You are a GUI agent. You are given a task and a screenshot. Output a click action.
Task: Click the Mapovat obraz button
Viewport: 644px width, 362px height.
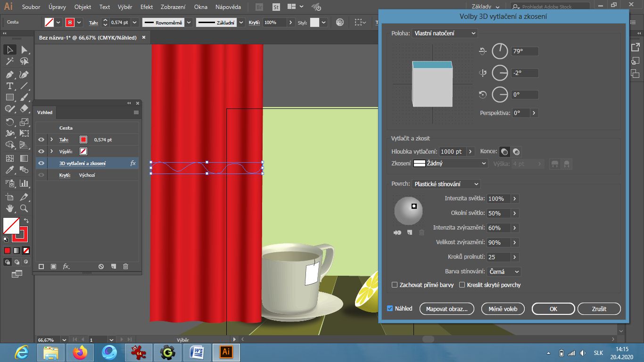(446, 309)
